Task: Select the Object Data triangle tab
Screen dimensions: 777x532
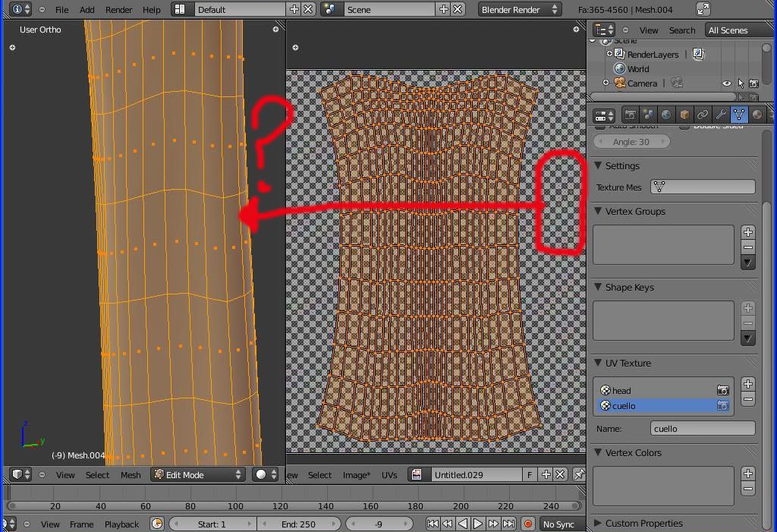Action: [739, 115]
